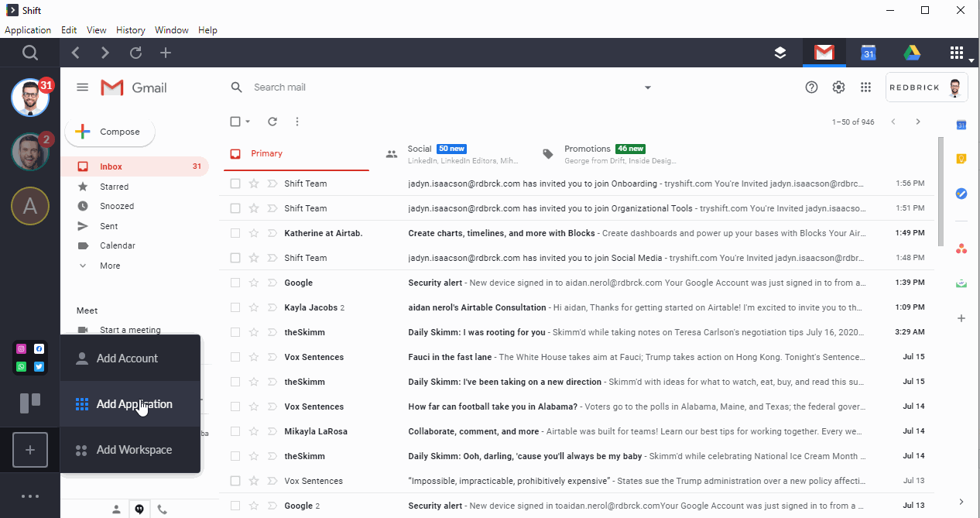Open the Inbox folder
The image size is (980, 518).
pos(135,166)
